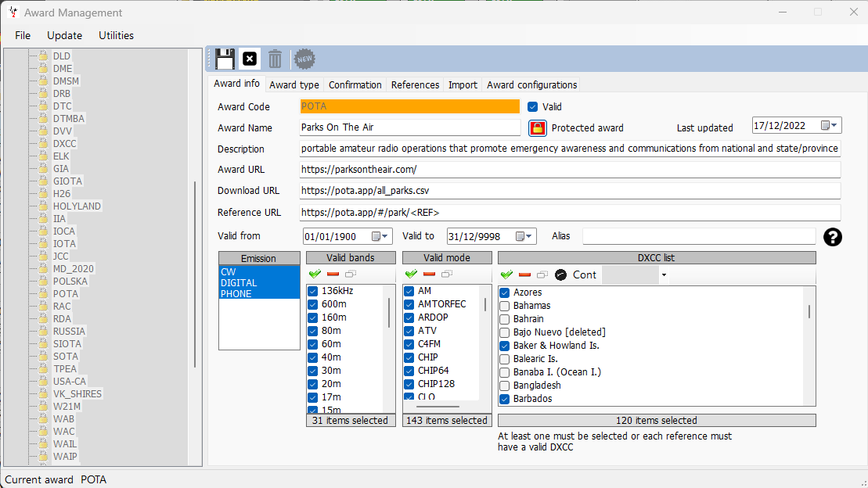Select PHONE in the Emission list
The image size is (868, 488).
pyautogui.click(x=259, y=294)
